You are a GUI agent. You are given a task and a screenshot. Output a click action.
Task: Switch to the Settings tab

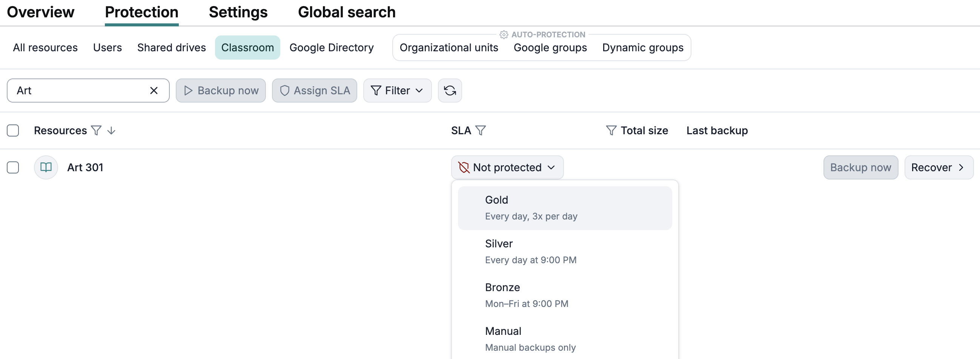[238, 12]
